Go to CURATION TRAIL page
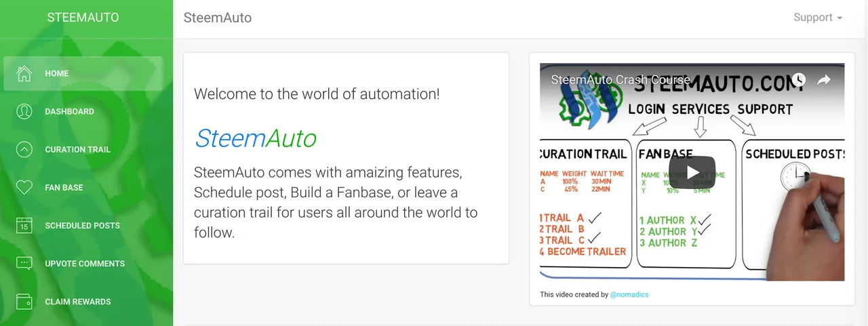The width and height of the screenshot is (868, 326). pyautogui.click(x=83, y=149)
